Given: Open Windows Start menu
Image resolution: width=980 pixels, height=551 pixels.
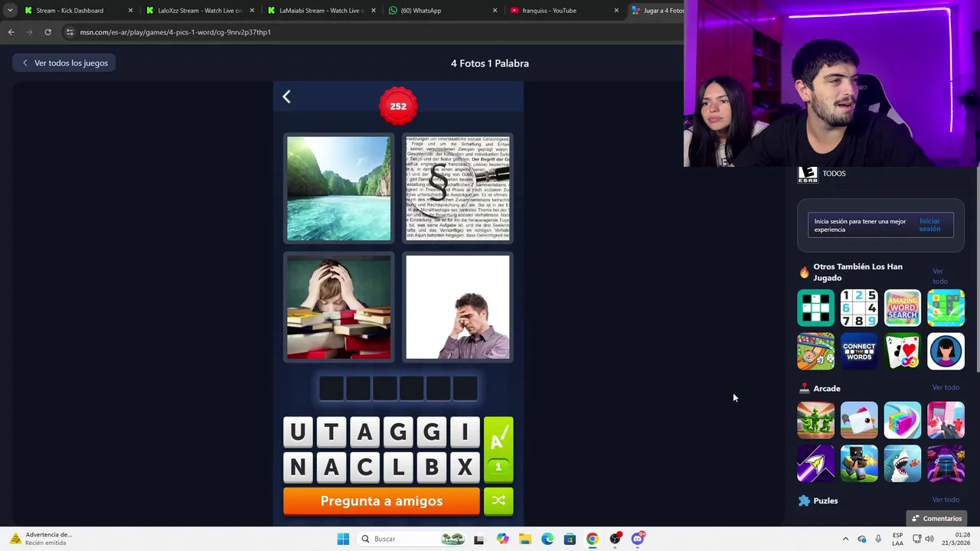Looking at the screenshot, I should pyautogui.click(x=343, y=539).
